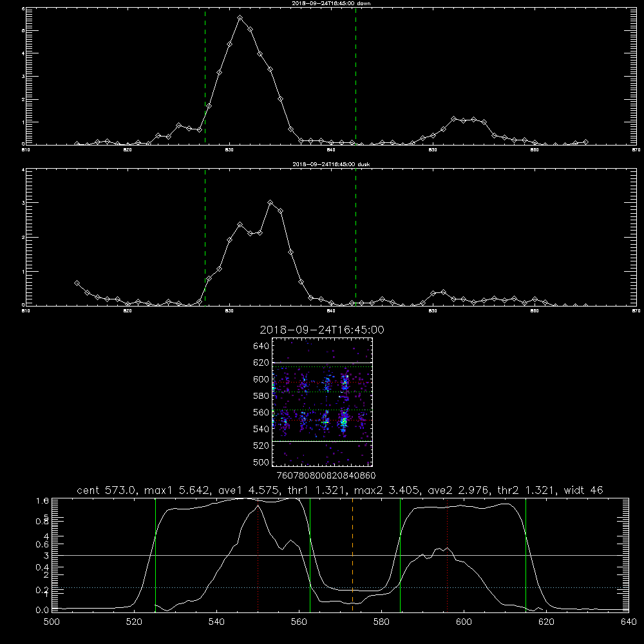Click the solid green vertical line near 563

click(310, 554)
